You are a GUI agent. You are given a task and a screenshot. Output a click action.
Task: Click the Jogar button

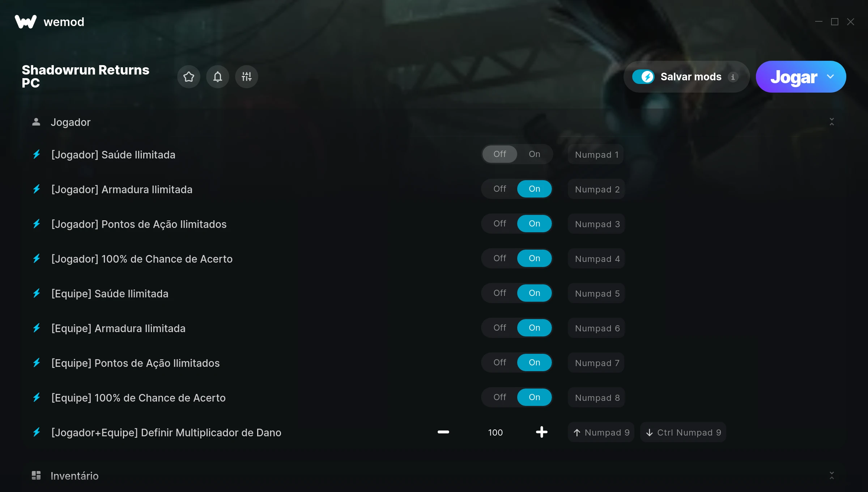[x=794, y=77]
